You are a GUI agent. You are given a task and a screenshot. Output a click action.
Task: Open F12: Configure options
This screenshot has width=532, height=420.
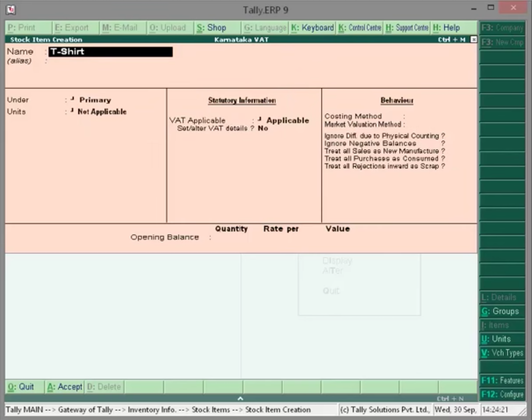click(x=502, y=394)
